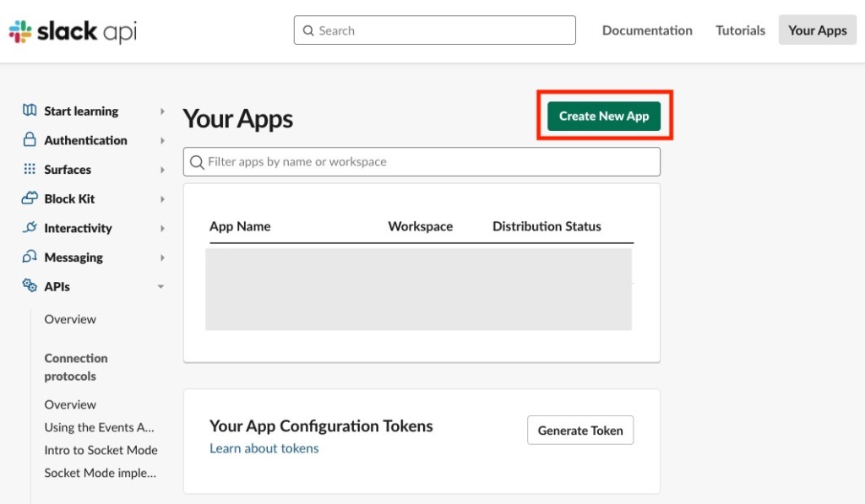
Task: Open Overview under Connection protocols
Action: tap(70, 404)
